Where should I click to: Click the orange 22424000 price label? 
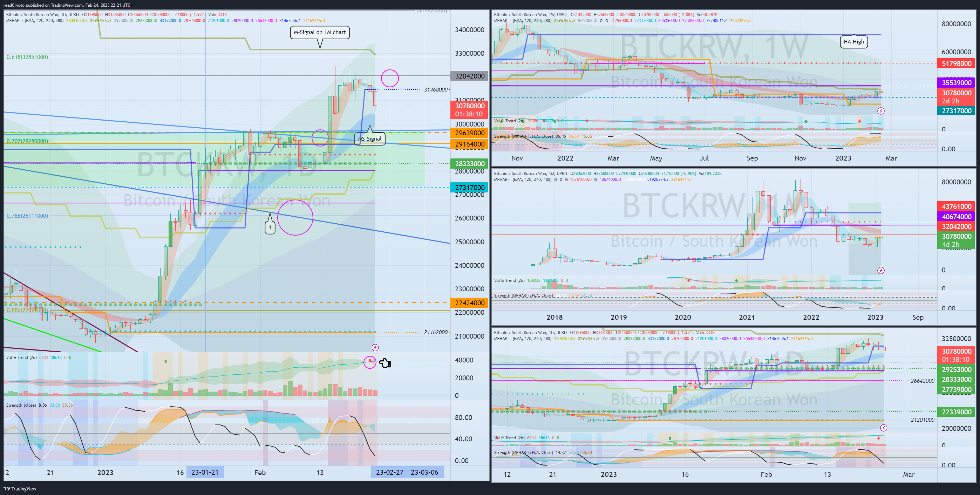470,303
